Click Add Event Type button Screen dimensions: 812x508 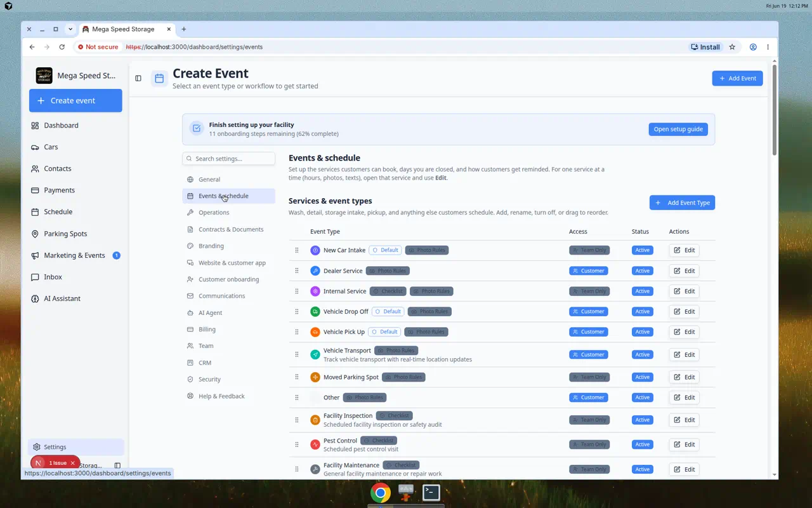(682, 203)
